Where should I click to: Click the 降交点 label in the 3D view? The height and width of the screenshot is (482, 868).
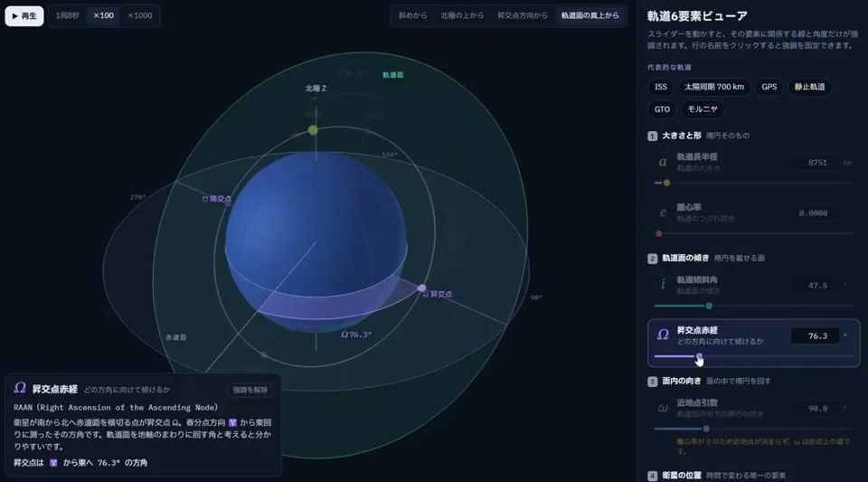click(x=217, y=199)
